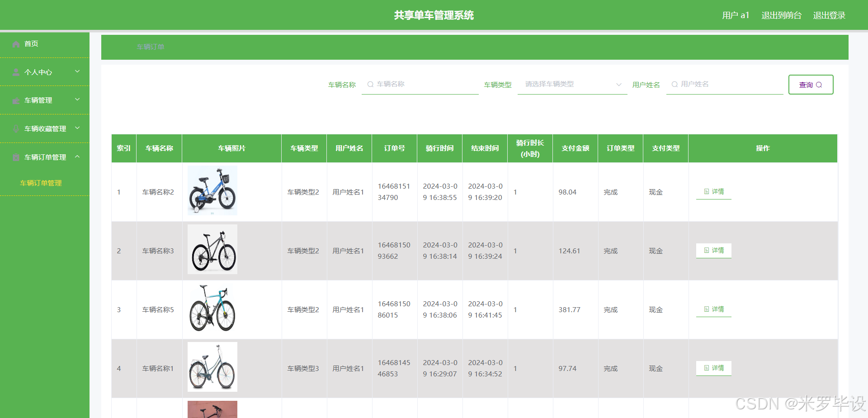The width and height of the screenshot is (868, 418).
Task: Open the 车辆管理 menu
Action: pos(44,100)
